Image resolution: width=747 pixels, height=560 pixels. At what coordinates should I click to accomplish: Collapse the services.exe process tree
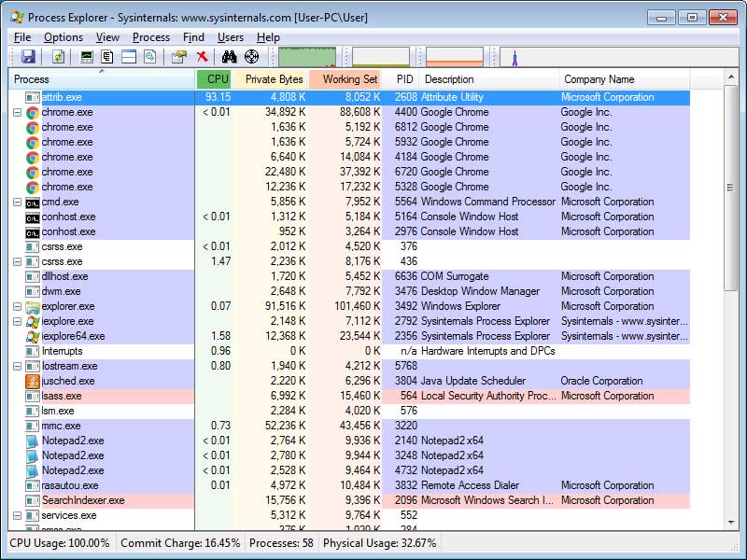pyautogui.click(x=17, y=515)
